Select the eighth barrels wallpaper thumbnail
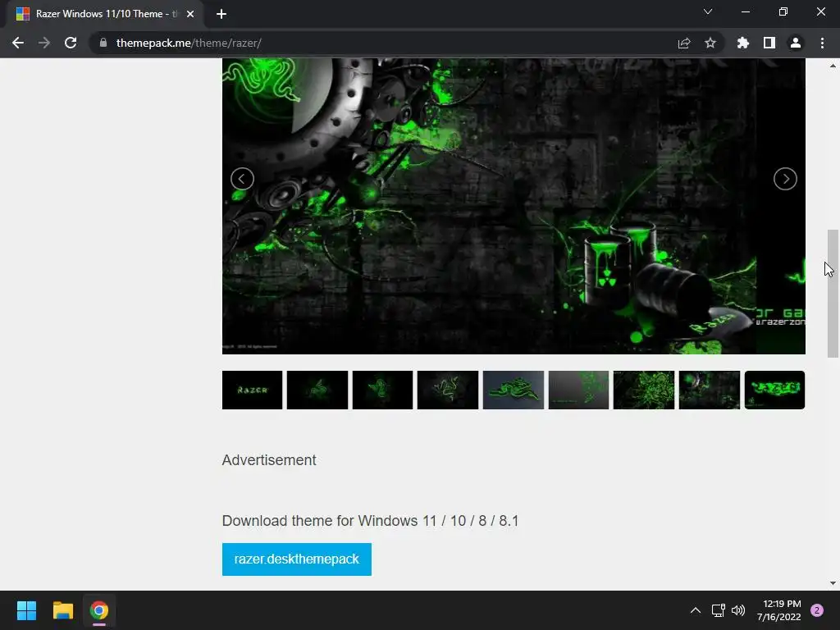The height and width of the screenshot is (630, 840). (x=710, y=390)
